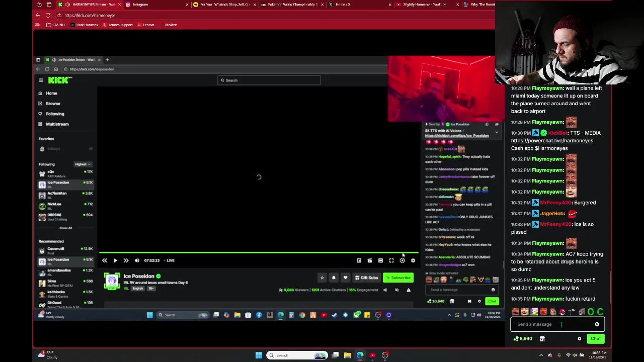Play the Ice Poseidon stream

point(115,260)
